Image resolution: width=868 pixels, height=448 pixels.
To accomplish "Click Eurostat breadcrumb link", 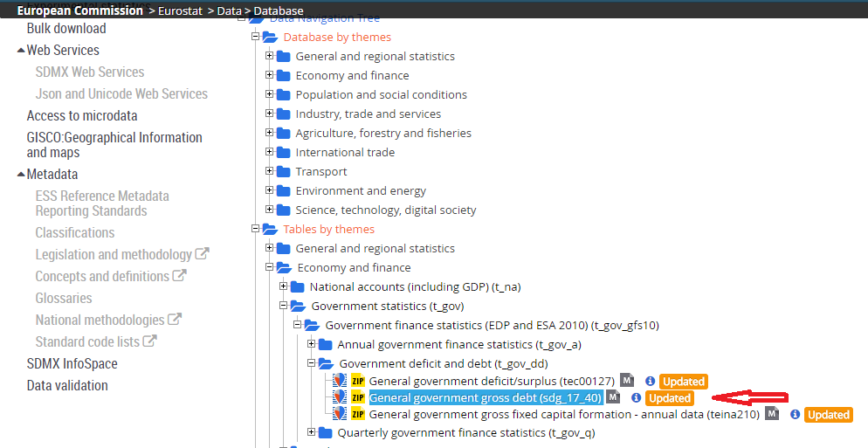I will click(181, 10).
